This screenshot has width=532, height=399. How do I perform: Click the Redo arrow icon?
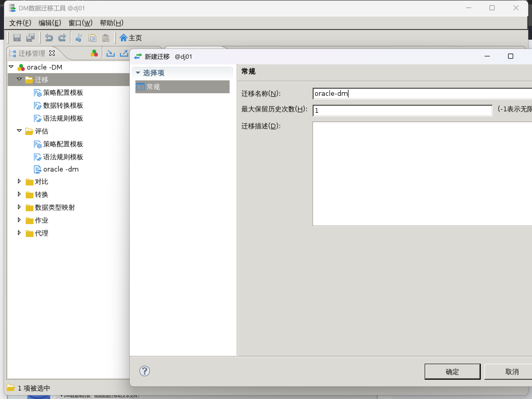[62, 38]
